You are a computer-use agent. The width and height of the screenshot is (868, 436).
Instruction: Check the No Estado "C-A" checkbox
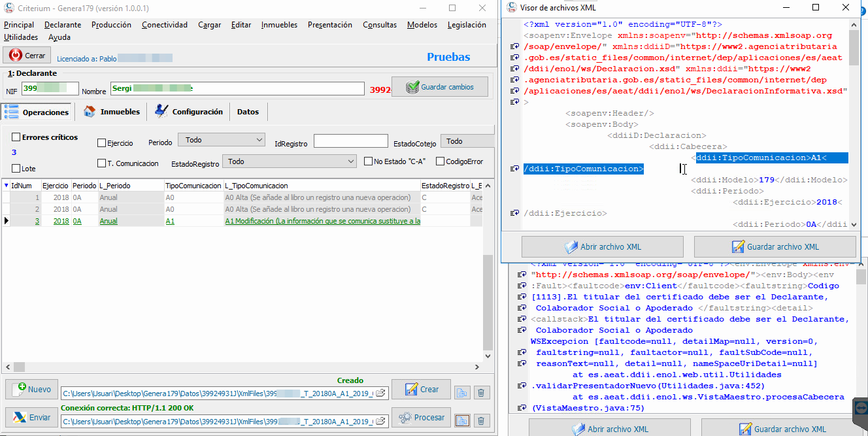tap(369, 161)
